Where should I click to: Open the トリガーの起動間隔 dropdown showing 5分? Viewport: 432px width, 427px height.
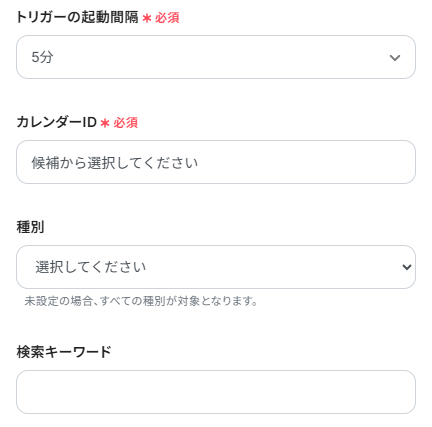(x=216, y=57)
